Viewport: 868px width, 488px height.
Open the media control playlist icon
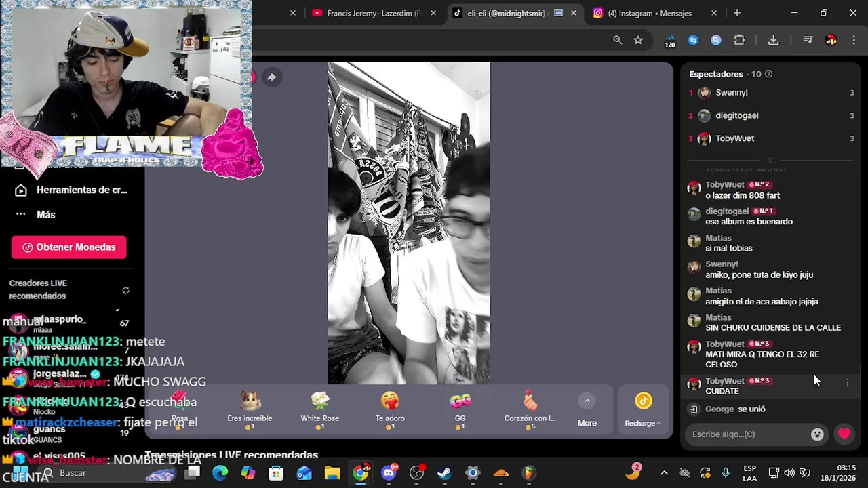(x=808, y=40)
